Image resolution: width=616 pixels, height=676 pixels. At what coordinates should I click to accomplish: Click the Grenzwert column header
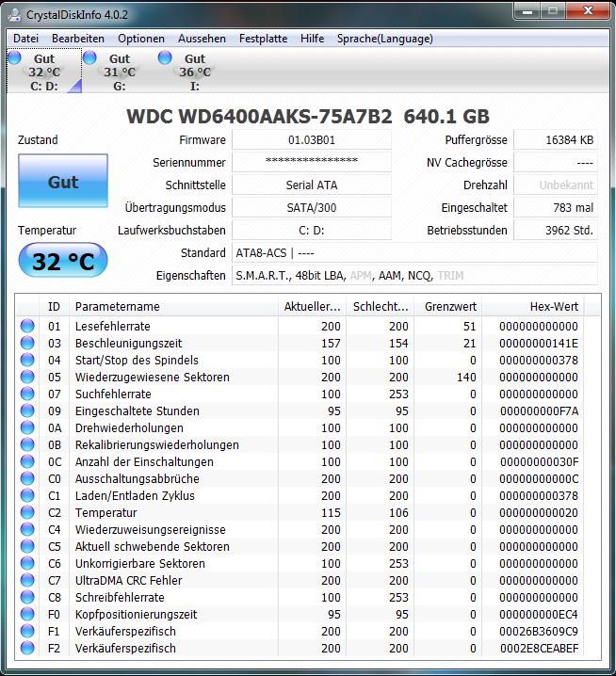click(448, 307)
